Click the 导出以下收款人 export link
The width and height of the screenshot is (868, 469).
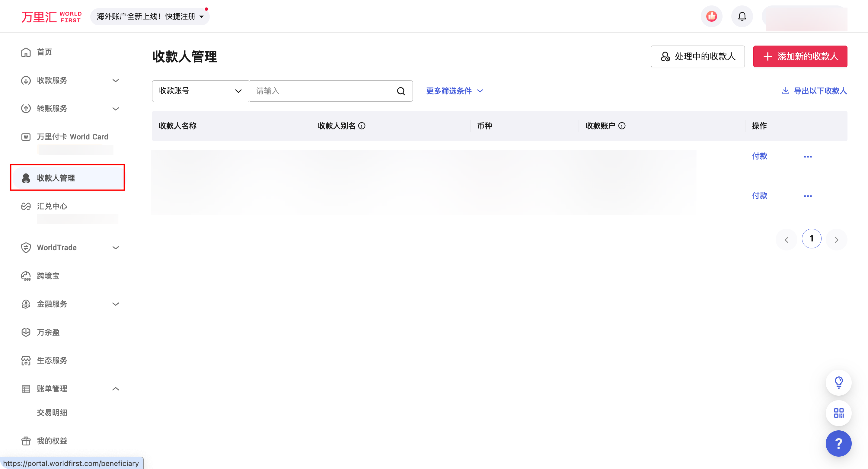[x=814, y=91]
